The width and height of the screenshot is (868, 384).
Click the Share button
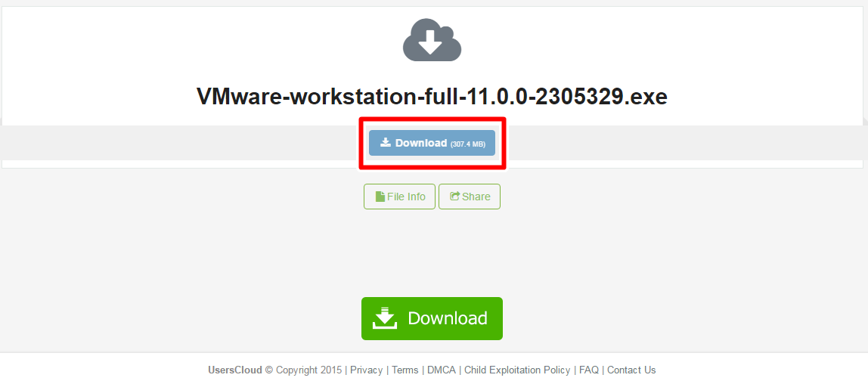click(470, 197)
